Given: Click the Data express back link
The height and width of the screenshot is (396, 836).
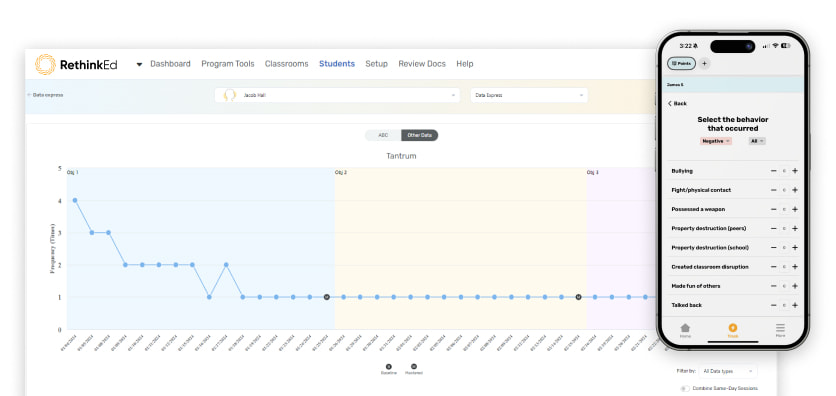Looking at the screenshot, I should pyautogui.click(x=45, y=95).
